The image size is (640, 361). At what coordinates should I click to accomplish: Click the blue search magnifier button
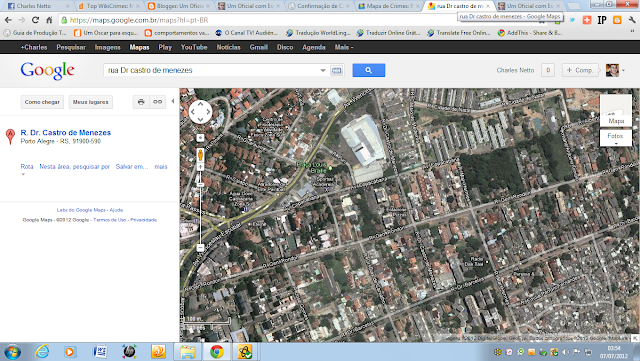point(369,70)
